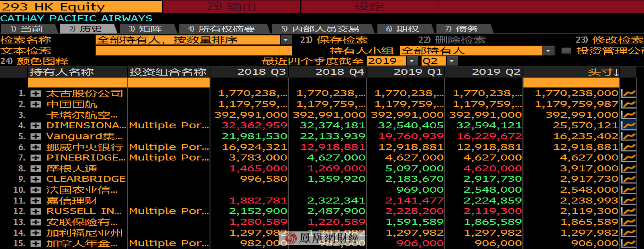
Task: Open chart icon for Vanguard row
Action: point(628,136)
